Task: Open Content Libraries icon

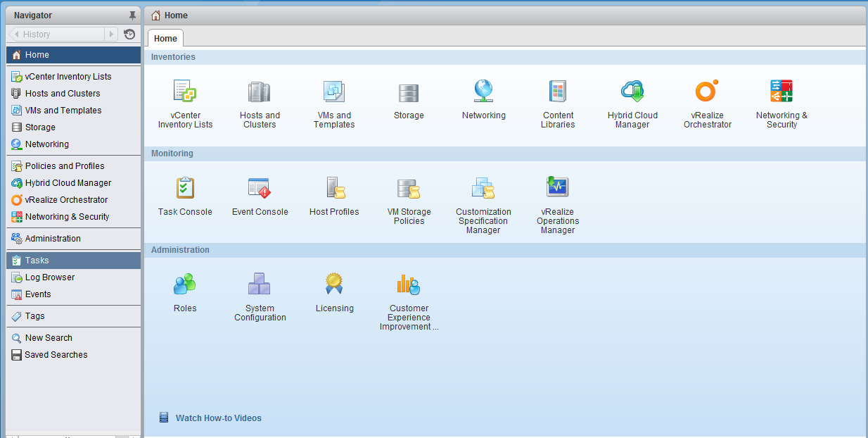Action: (558, 92)
